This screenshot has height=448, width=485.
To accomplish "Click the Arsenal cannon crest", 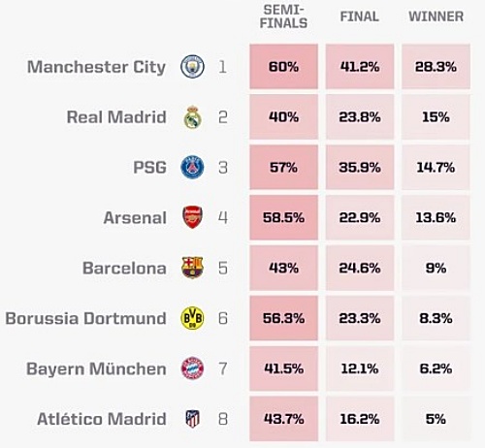I will [193, 217].
